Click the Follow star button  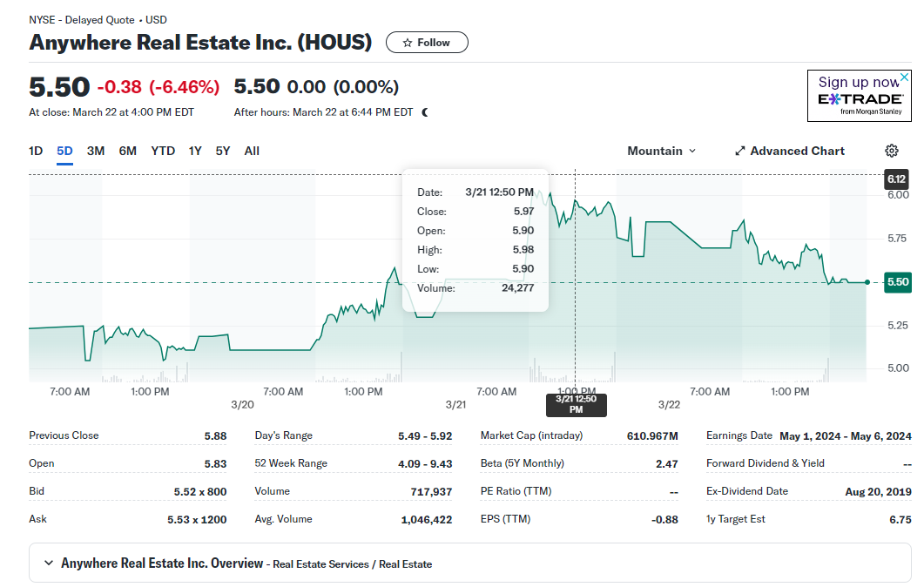coord(427,43)
